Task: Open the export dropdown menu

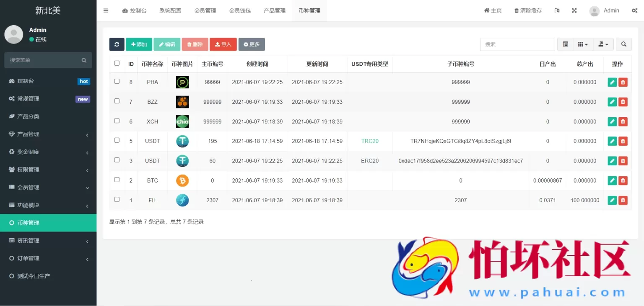Action: click(x=603, y=44)
